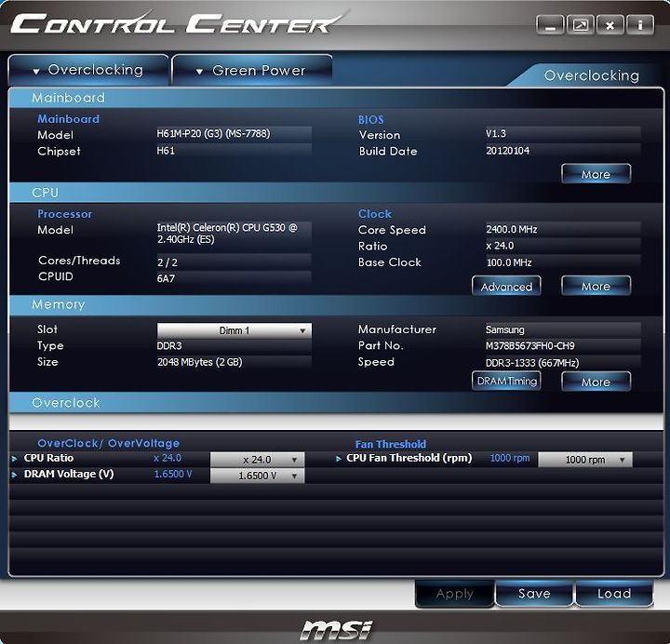Screen dimensions: 670x644
Task: Load an overclock profile
Action: point(614,594)
